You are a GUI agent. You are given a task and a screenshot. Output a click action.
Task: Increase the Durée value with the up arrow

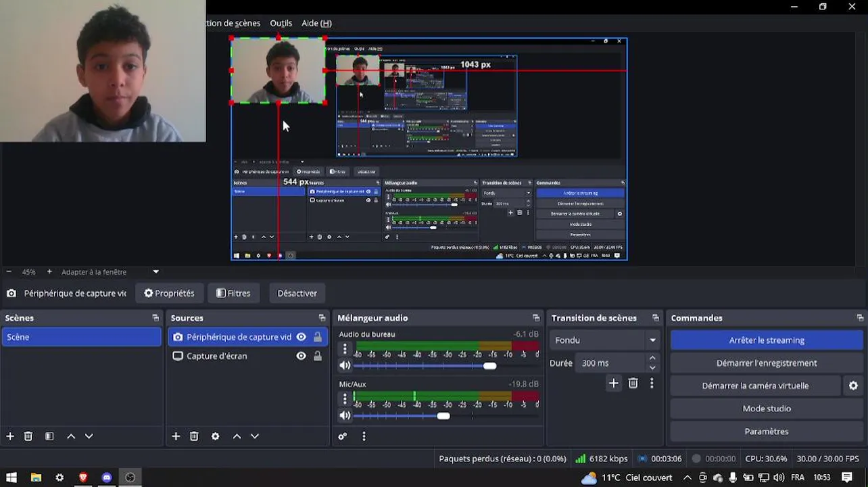click(652, 358)
